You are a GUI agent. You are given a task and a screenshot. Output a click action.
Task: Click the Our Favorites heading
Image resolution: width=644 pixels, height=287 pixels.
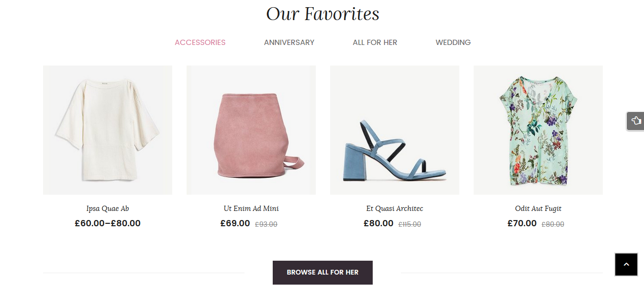coord(322,14)
